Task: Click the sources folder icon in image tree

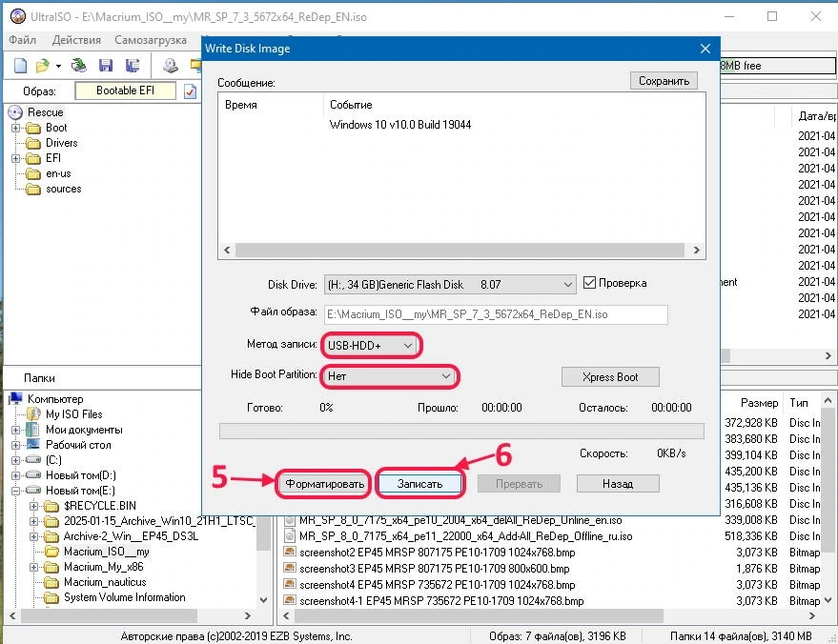Action: pyautogui.click(x=33, y=189)
